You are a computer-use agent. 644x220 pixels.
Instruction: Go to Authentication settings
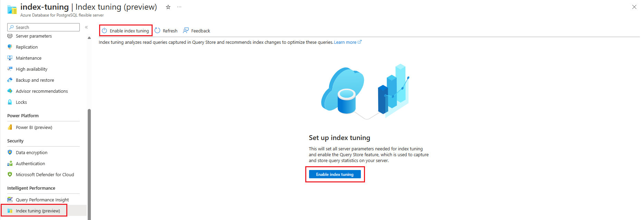coord(30,163)
